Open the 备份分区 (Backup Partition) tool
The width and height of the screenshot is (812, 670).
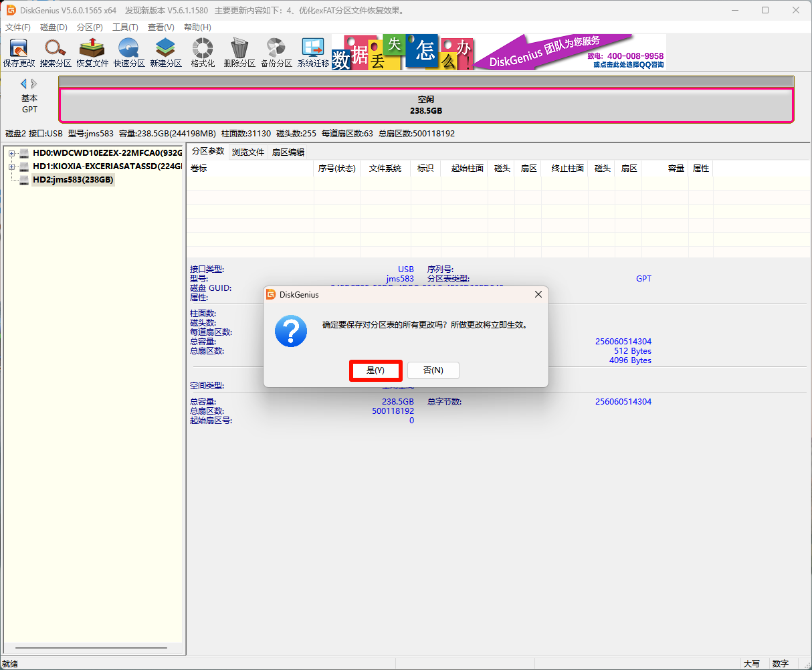[276, 52]
